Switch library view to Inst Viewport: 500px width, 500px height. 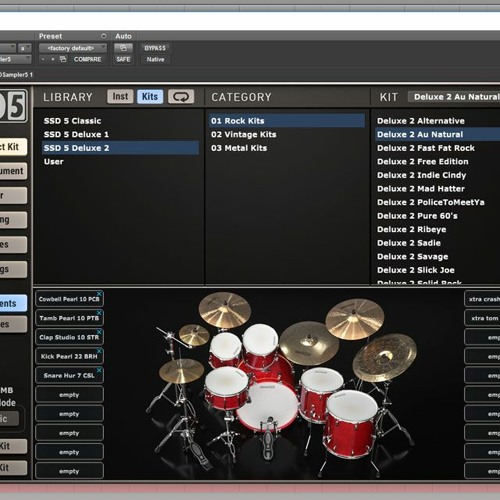(120, 97)
